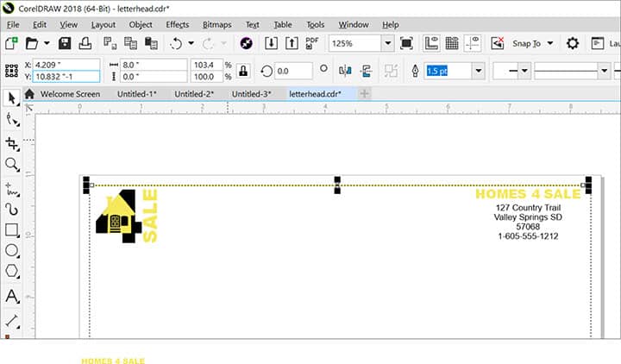This screenshot has height=364, width=621.
Task: Toggle full-screen preview icon
Action: point(407,43)
